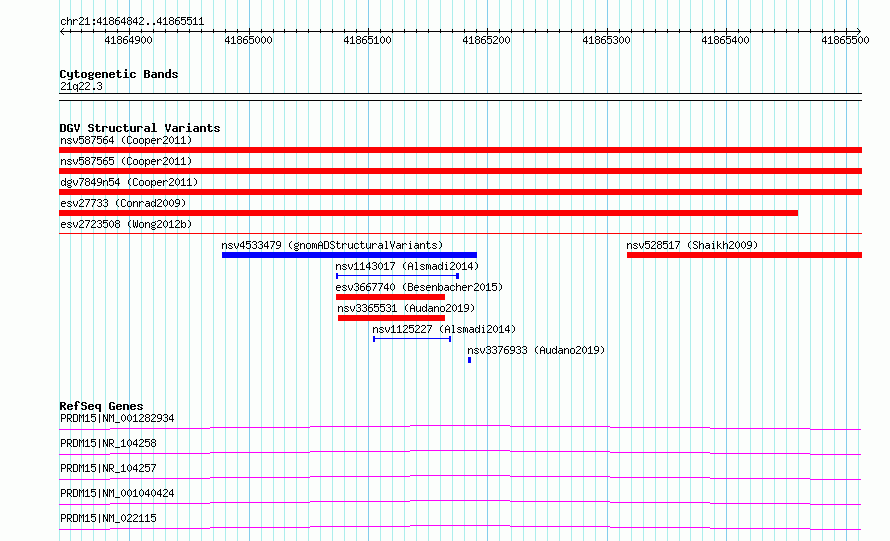Click the 21q22.3 band label
The height and width of the screenshot is (541, 890).
coord(81,86)
